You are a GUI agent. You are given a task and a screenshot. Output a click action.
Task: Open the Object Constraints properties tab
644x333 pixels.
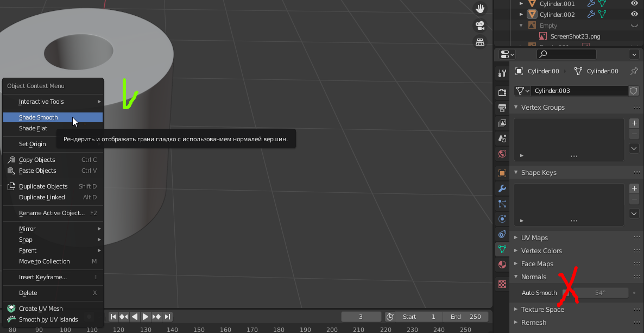pos(502,234)
